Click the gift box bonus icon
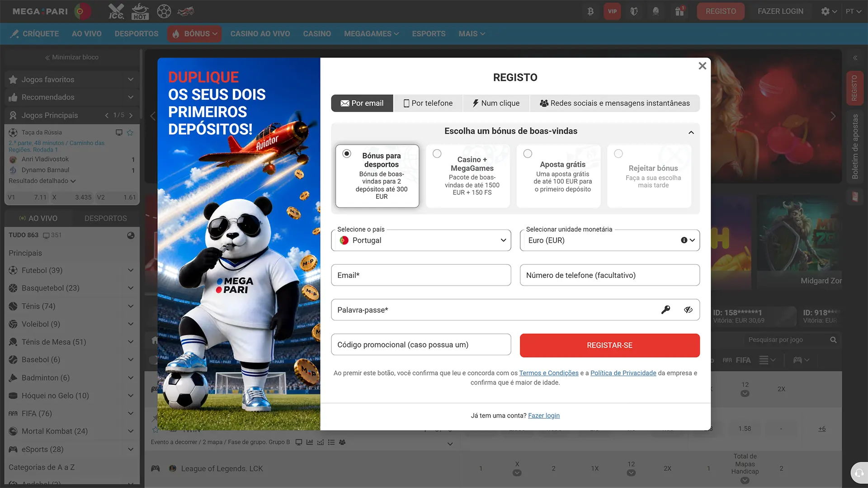The image size is (868, 488). pos(679,11)
